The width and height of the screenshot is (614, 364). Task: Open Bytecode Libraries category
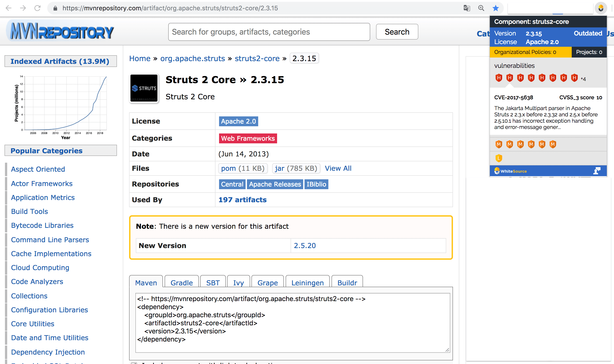pos(42,225)
